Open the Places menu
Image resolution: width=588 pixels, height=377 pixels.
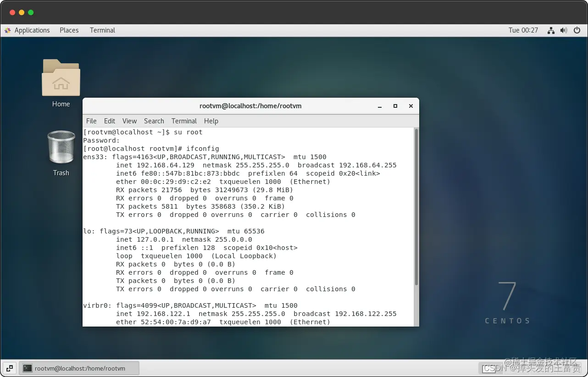(x=69, y=30)
